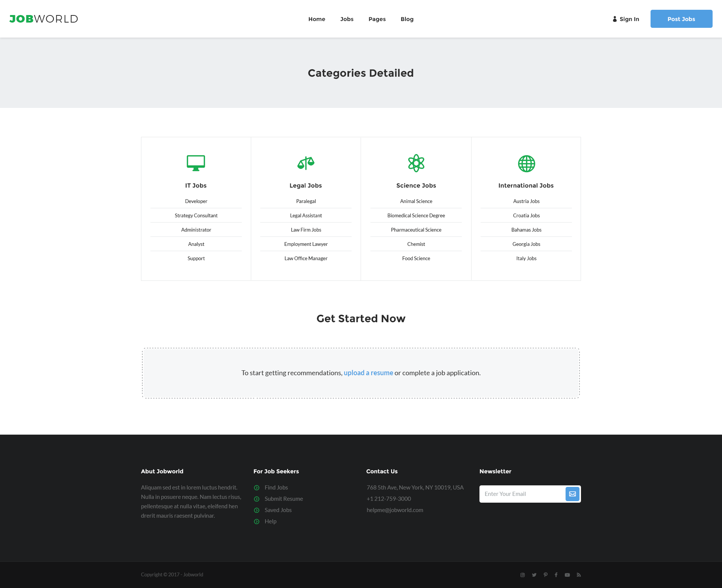
Task: Open the Instagram icon in footer
Action: pos(522,575)
